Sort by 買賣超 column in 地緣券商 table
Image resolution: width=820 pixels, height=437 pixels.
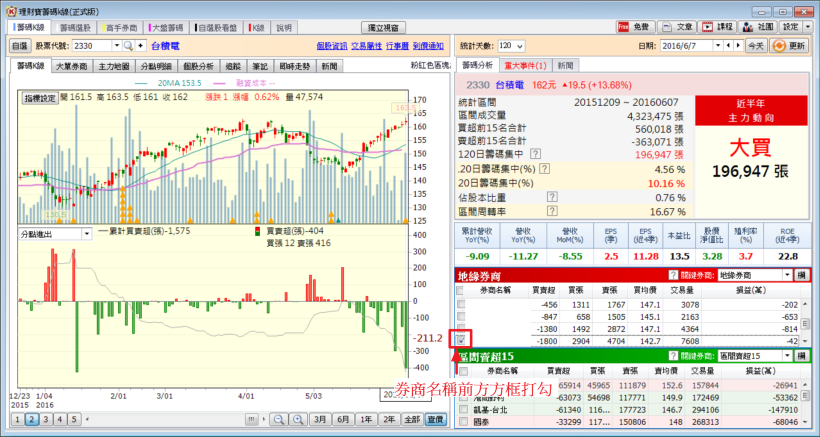pyautogui.click(x=542, y=290)
